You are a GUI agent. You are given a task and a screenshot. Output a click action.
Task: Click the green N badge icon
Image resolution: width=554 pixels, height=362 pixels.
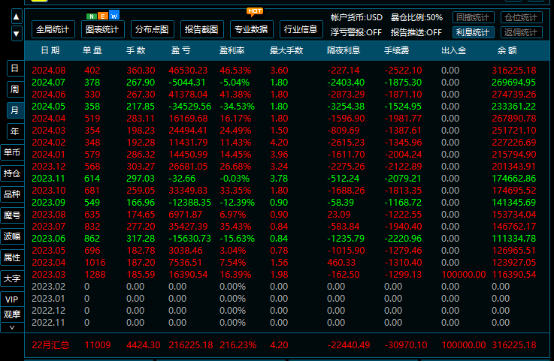(x=92, y=16)
